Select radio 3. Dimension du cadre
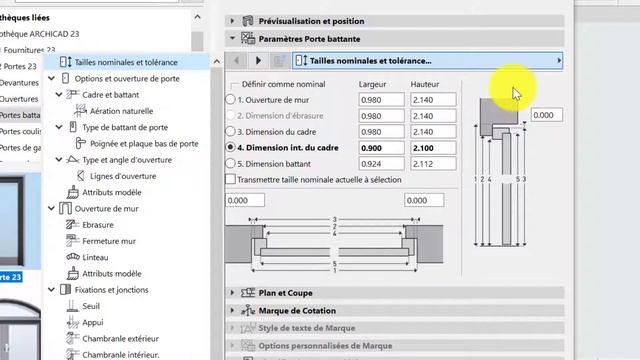Image resolution: width=640 pixels, height=360 pixels. 231,131
